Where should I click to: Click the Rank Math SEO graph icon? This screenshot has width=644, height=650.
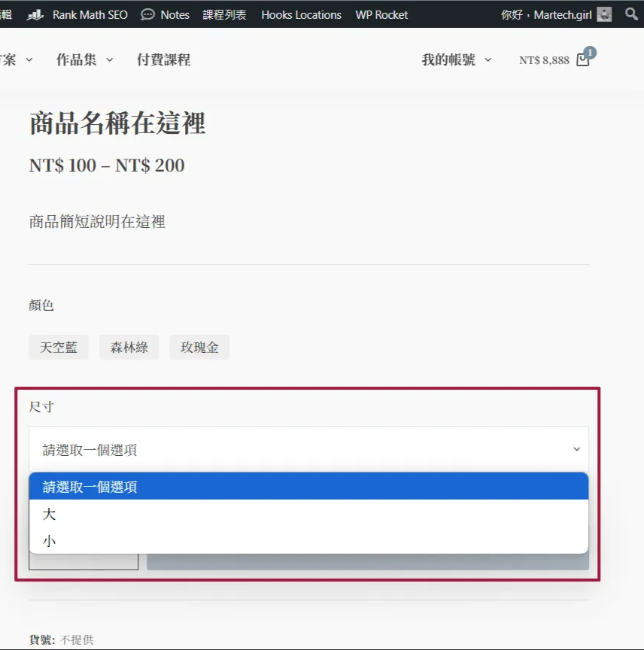33,14
